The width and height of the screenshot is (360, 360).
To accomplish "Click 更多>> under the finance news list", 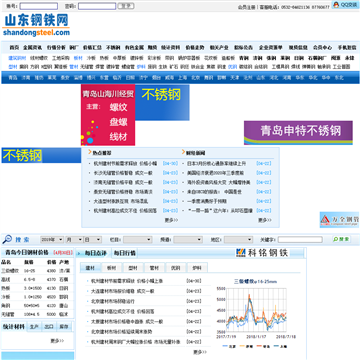I will (x=265, y=220).
